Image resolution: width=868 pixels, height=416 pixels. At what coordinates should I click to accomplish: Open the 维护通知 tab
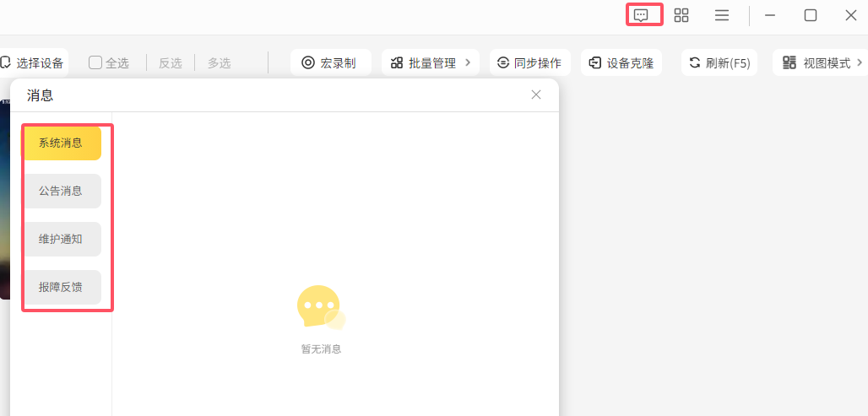61,239
